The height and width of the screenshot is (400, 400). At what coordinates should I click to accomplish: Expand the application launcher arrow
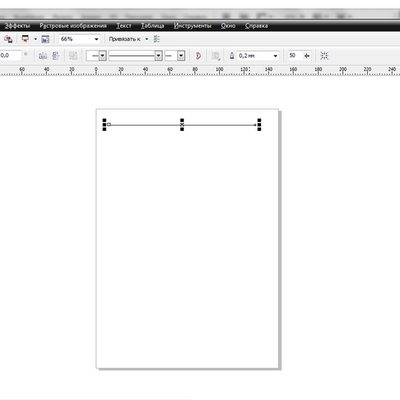[x=35, y=39]
